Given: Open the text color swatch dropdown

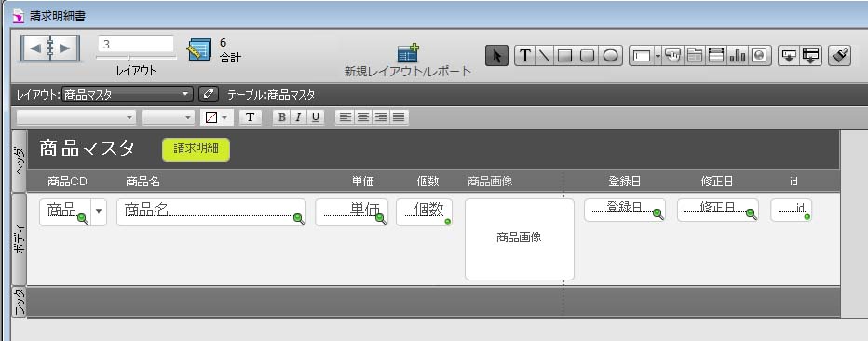Looking at the screenshot, I should 216,117.
